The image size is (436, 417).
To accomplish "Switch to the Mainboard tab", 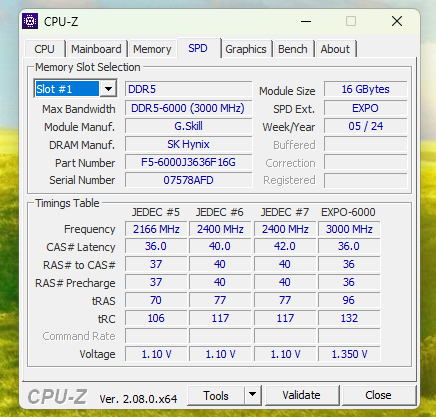I will (x=96, y=49).
